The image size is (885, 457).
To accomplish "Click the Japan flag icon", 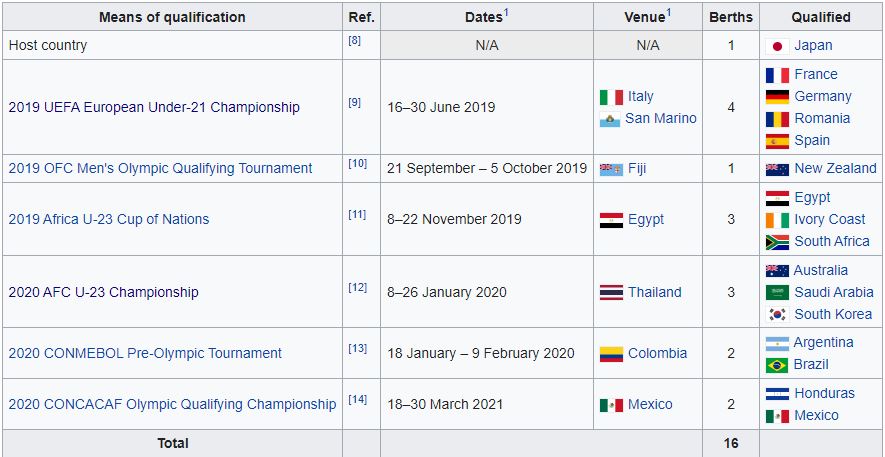I will [777, 46].
